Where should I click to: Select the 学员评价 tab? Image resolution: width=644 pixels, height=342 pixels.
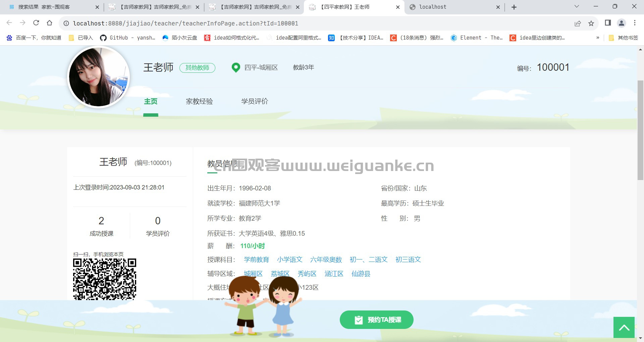click(255, 101)
